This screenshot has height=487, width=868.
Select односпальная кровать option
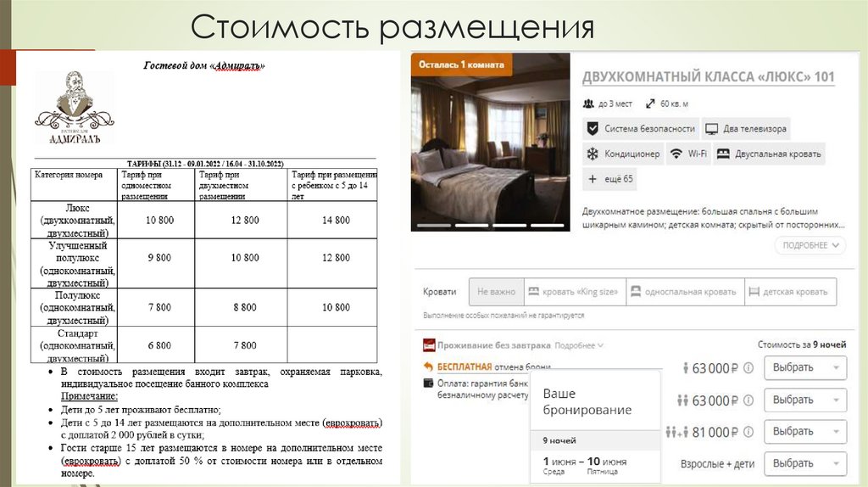[x=685, y=291]
